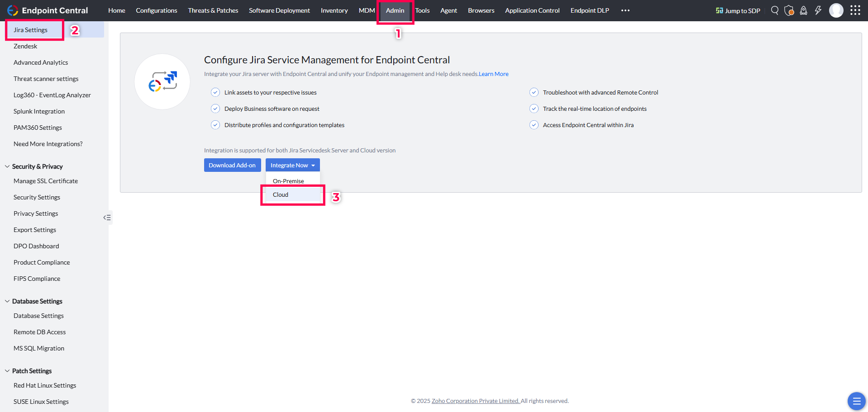Viewport: 868px width, 412px height.
Task: Open the apps grid launcher icon
Action: 855,10
